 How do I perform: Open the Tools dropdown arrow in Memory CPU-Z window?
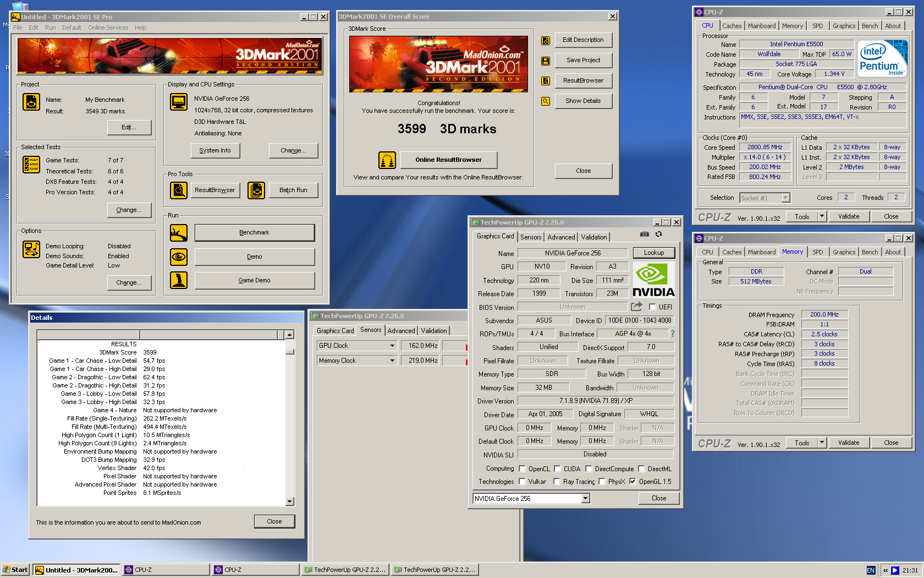pos(822,443)
